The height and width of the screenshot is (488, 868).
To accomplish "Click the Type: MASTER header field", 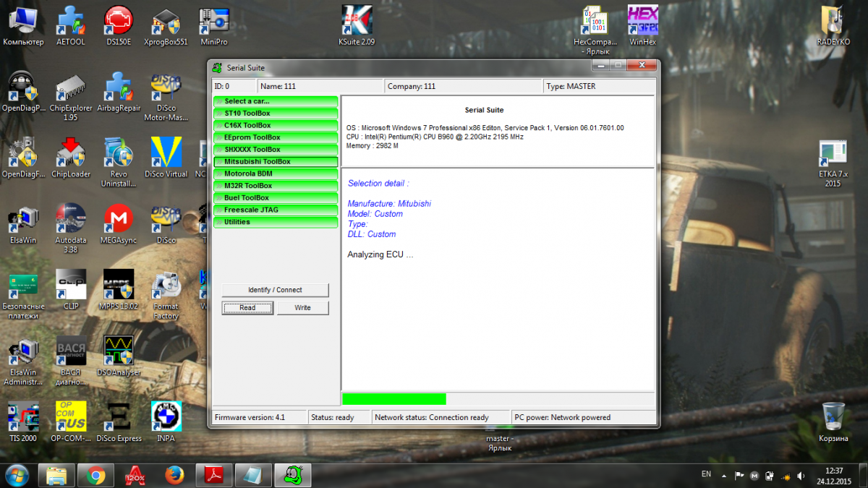I will click(x=598, y=86).
